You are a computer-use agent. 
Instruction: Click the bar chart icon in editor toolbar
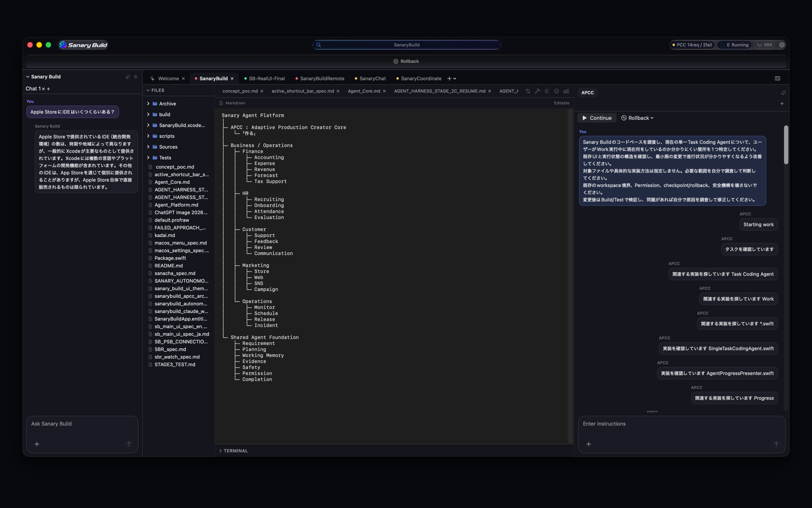566,91
